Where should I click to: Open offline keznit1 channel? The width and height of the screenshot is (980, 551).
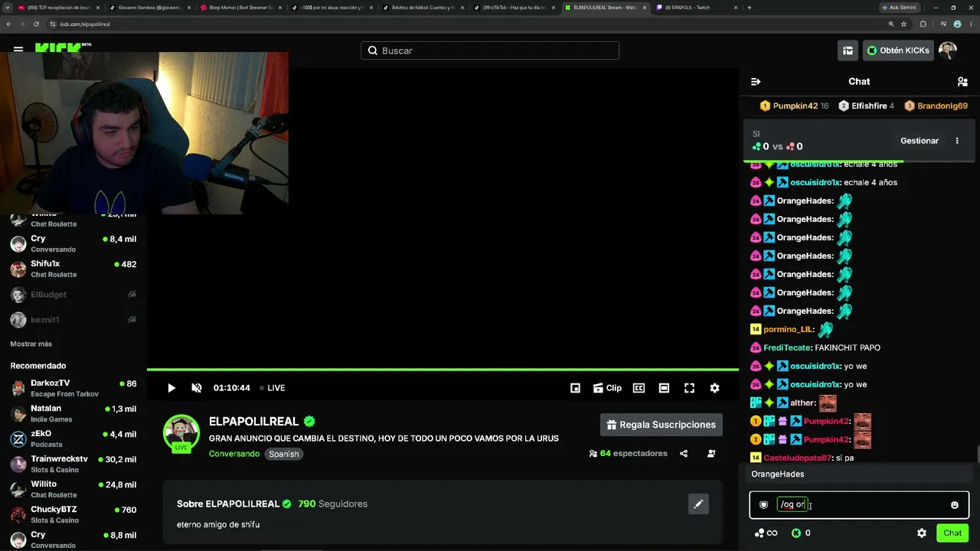[73, 320]
